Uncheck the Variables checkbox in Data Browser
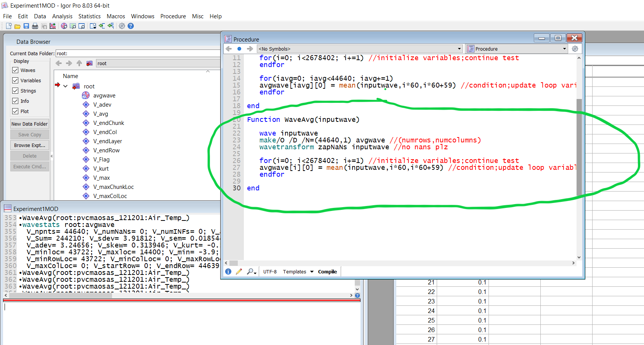This screenshot has width=644, height=345. coord(16,80)
